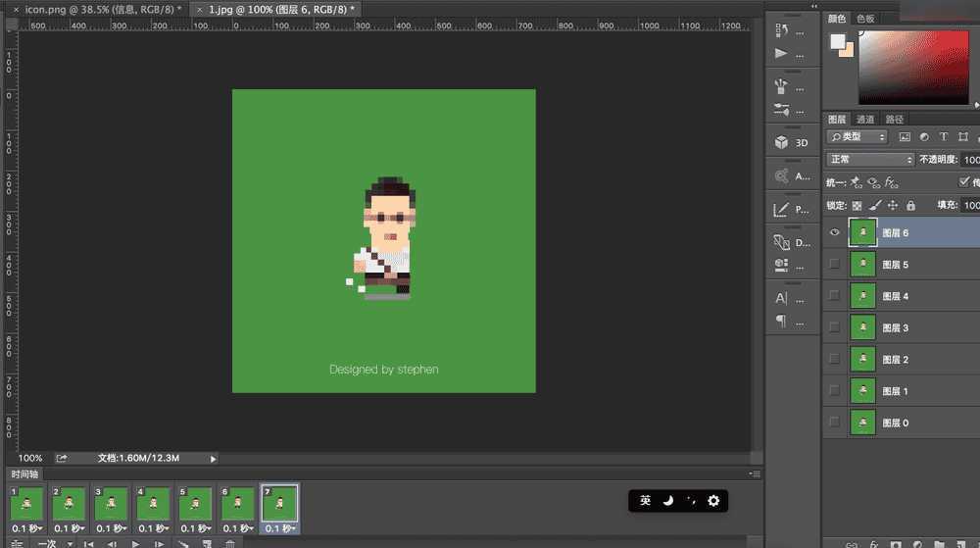Viewport: 980px width, 548px height.
Task: Toggle visibility of layer 图层 0
Action: click(835, 423)
